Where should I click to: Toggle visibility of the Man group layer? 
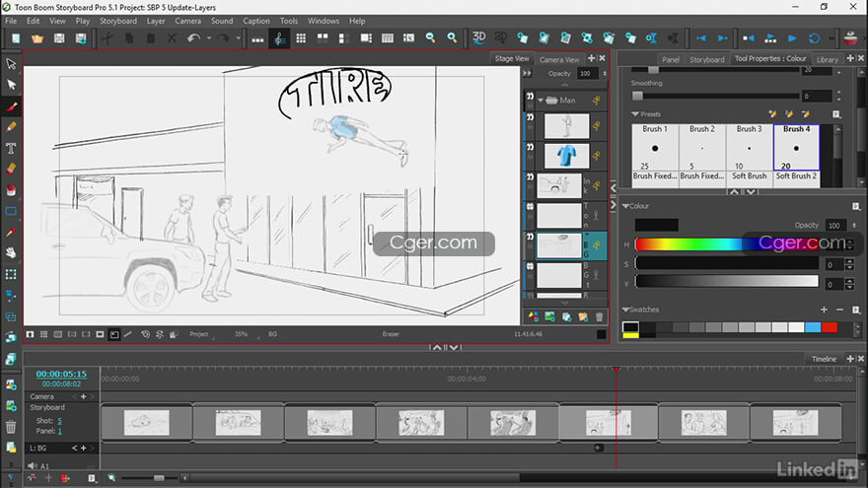(x=531, y=97)
